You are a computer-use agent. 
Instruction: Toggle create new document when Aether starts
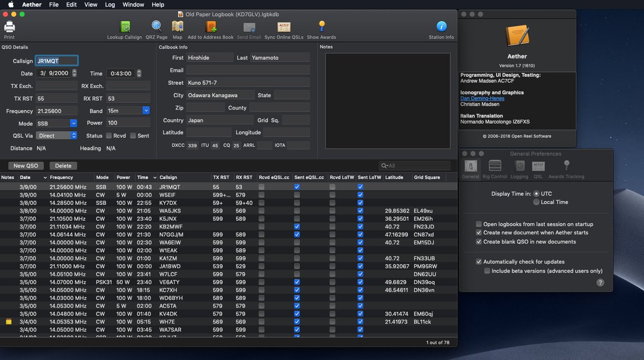[479, 233]
